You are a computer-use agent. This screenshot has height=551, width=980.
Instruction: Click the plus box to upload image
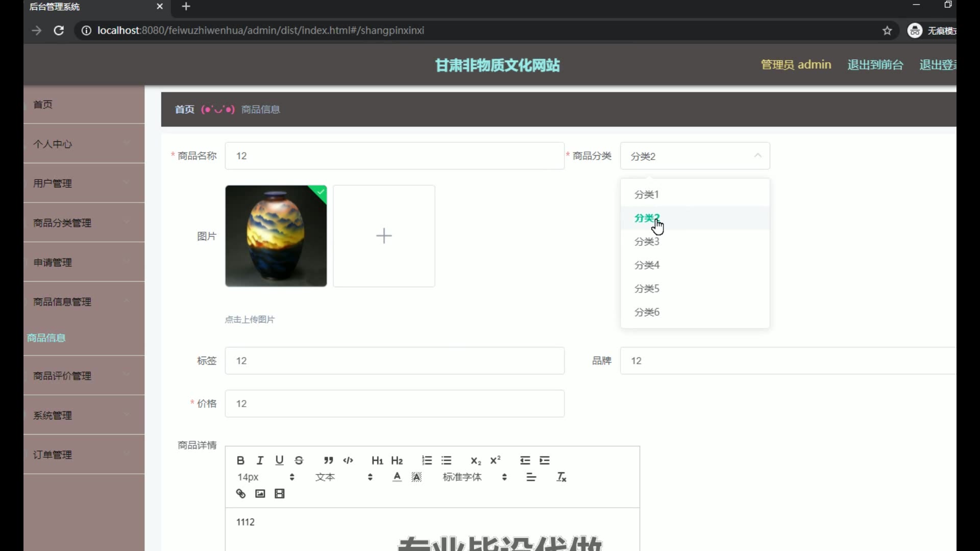(384, 236)
